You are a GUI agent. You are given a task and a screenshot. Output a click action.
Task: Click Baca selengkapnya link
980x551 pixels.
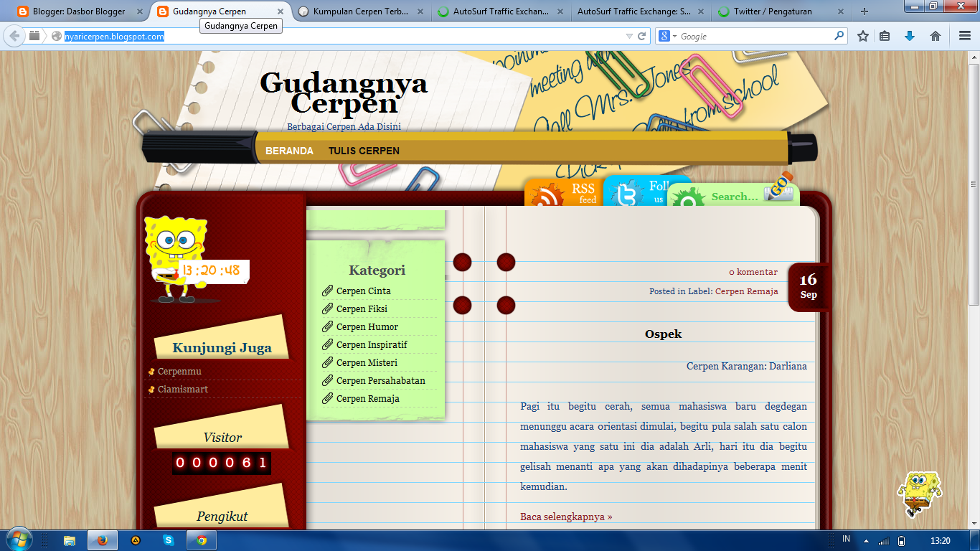click(566, 517)
